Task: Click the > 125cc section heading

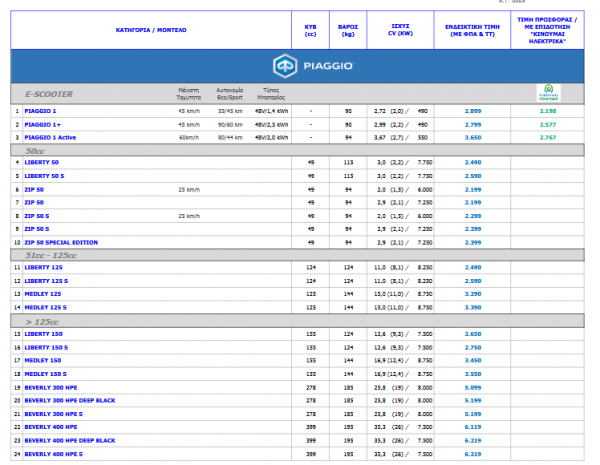Action: click(x=42, y=322)
